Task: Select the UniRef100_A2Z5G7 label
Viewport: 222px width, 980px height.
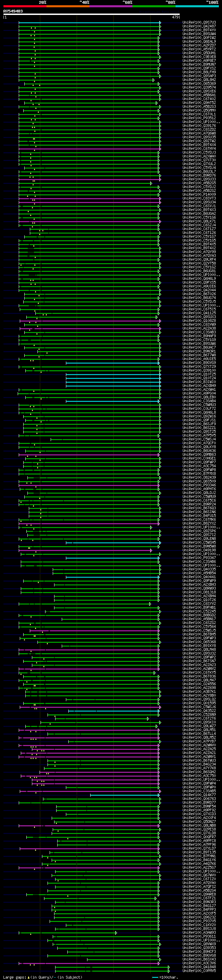Action: 199,868
